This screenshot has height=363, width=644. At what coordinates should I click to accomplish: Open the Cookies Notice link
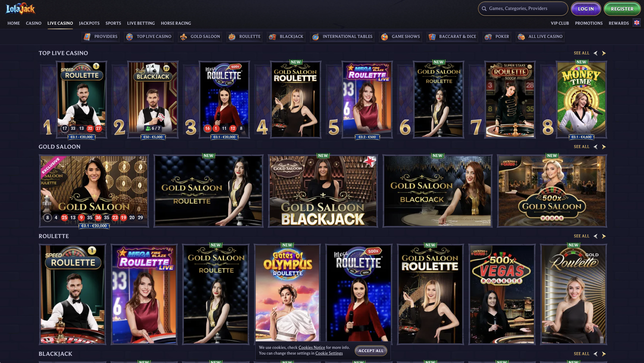pos(312,347)
